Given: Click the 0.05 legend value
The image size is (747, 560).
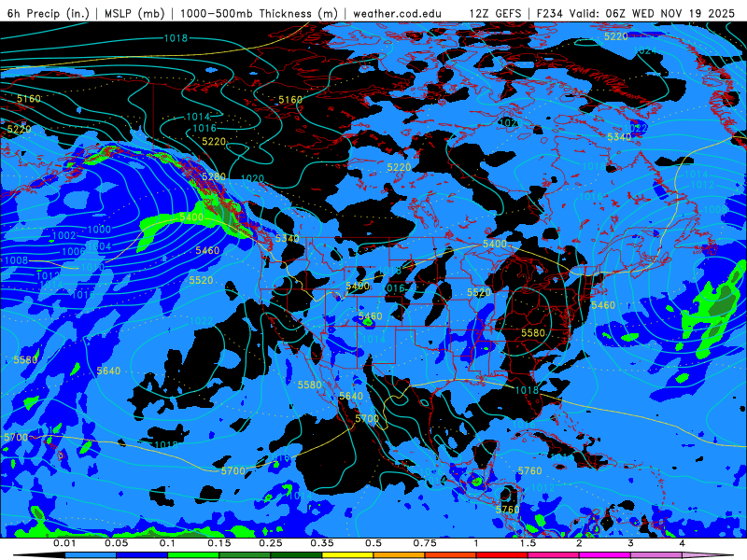Looking at the screenshot, I should coord(116,543).
